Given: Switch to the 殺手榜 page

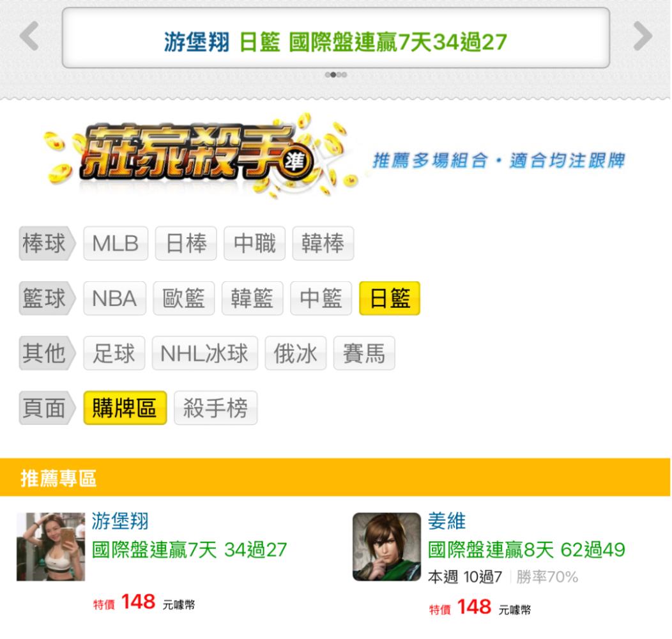Looking at the screenshot, I should click(x=215, y=408).
